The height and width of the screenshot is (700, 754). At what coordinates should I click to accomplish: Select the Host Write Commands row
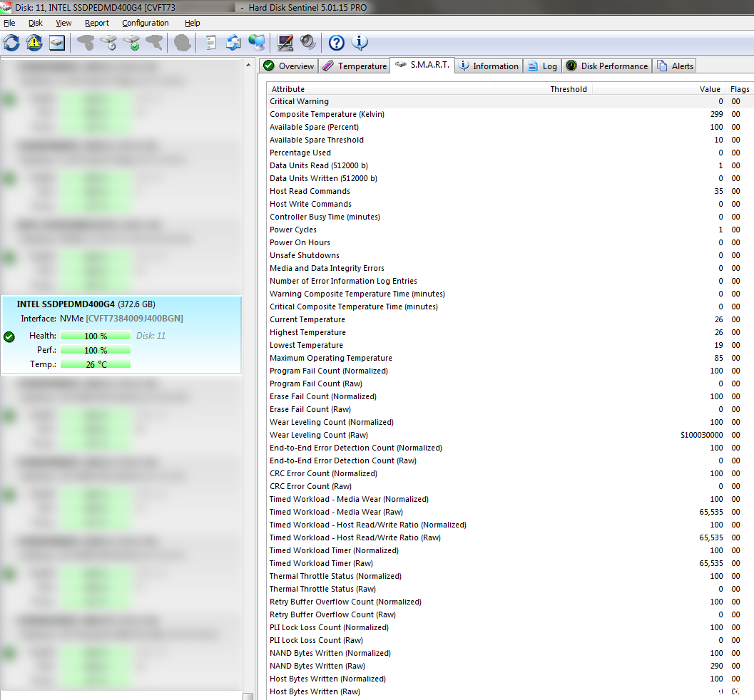coord(510,204)
